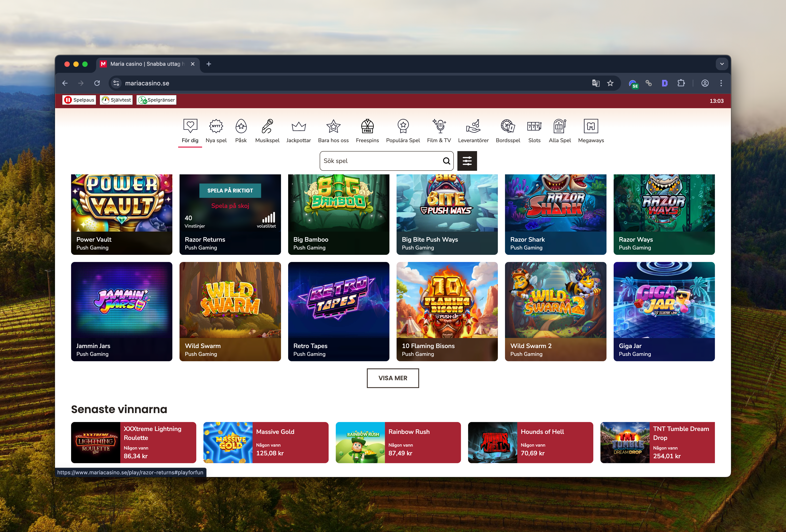The width and height of the screenshot is (786, 532).
Task: Click the VISA MER button
Action: (x=393, y=378)
